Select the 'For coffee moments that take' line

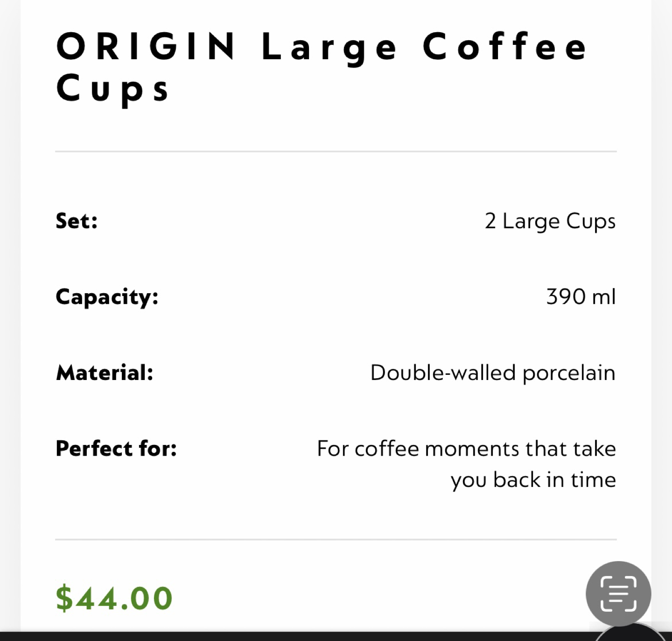(467, 449)
